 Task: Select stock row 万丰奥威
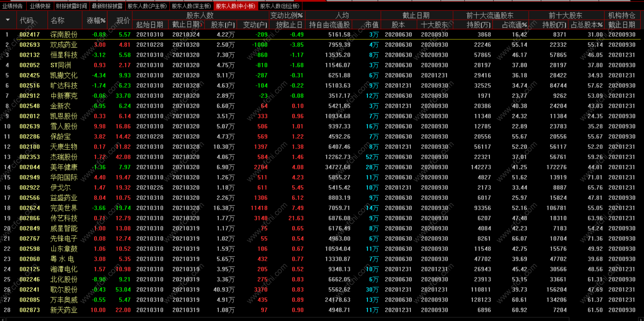(x=320, y=300)
